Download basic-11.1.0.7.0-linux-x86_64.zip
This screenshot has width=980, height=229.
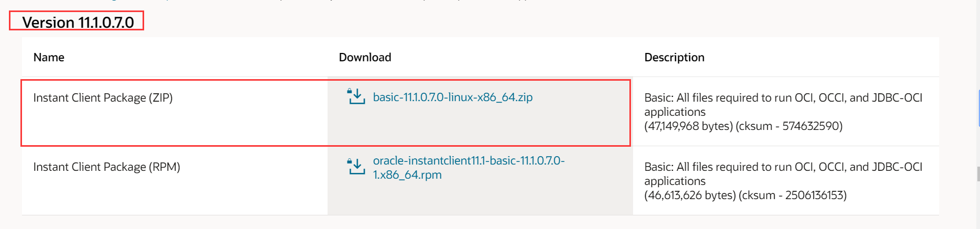click(452, 97)
